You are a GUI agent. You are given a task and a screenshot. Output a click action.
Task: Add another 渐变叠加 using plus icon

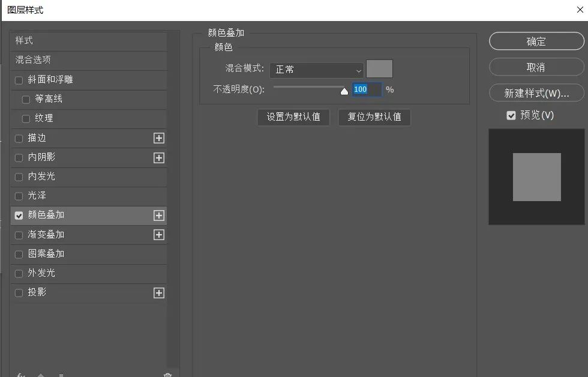click(158, 235)
